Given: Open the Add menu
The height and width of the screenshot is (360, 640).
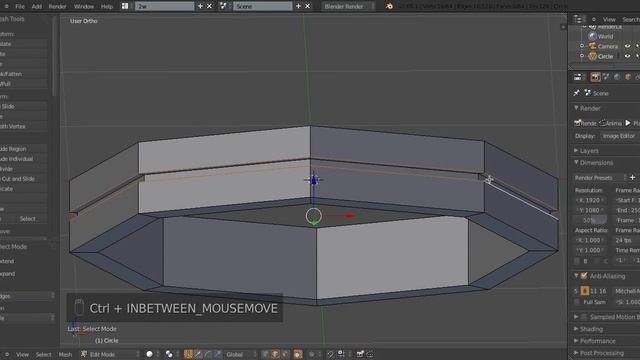Looking at the screenshot, I should (37, 7).
